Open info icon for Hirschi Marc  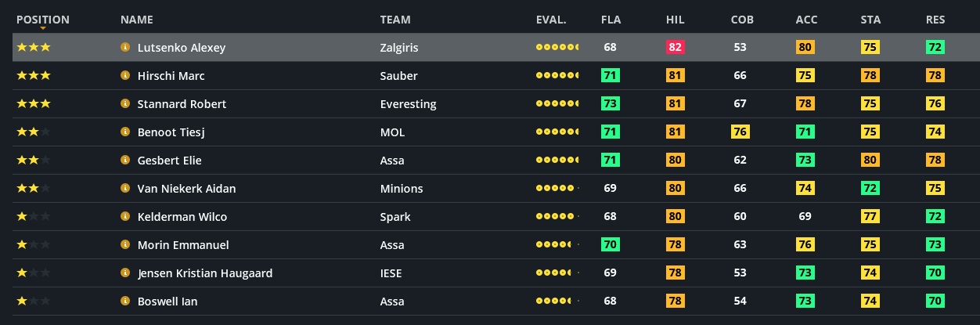125,75
